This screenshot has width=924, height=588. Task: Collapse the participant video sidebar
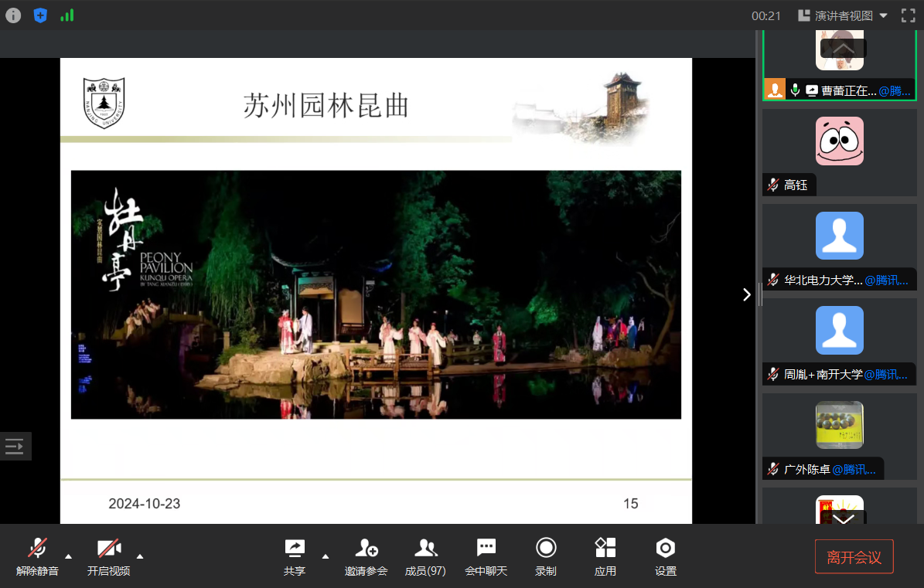[747, 294]
